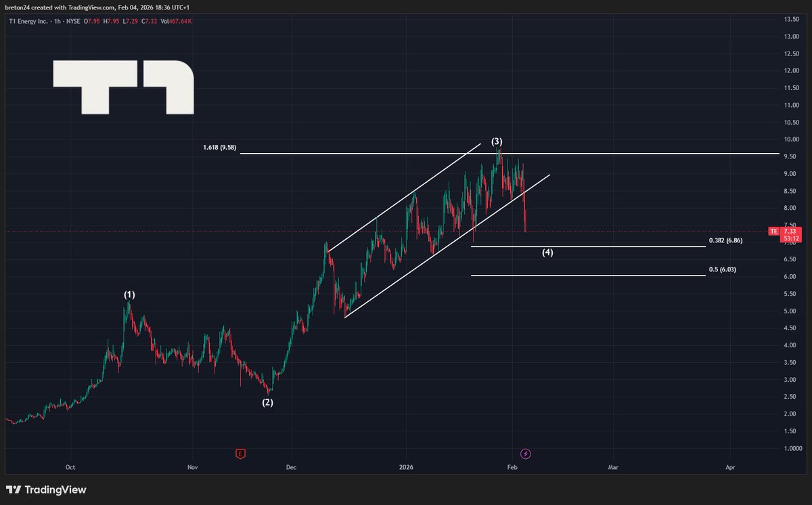Click the 1.618 (9.58) Fibonacci label

coord(220,148)
